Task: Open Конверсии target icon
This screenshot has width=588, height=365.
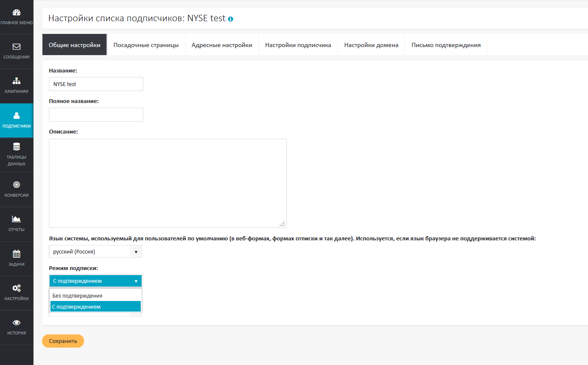Action: 17,185
